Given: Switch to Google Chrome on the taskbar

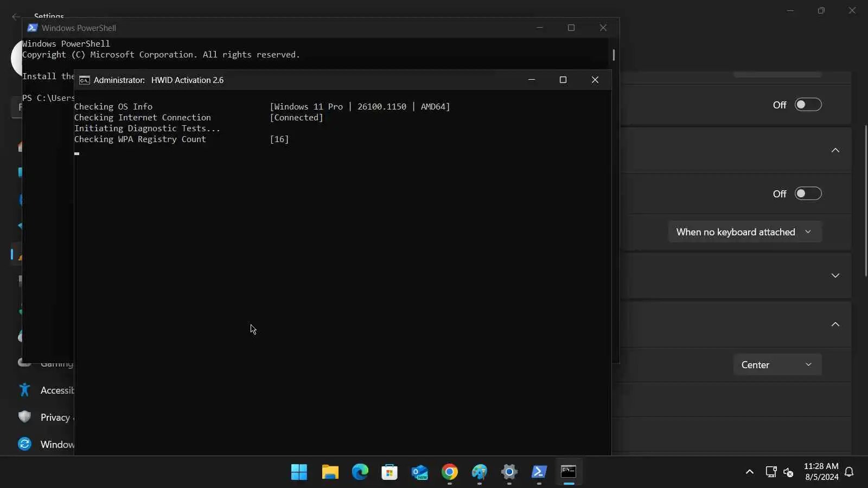Looking at the screenshot, I should [x=449, y=472].
